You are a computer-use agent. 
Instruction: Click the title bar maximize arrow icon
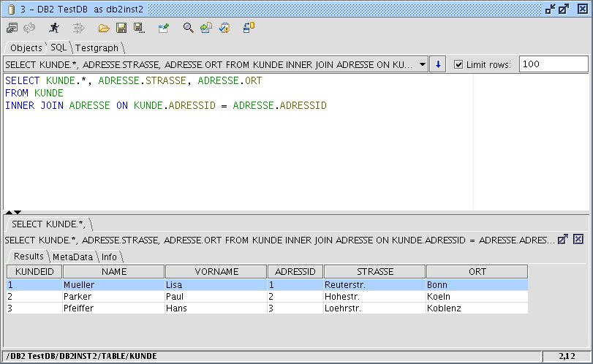[x=564, y=9]
